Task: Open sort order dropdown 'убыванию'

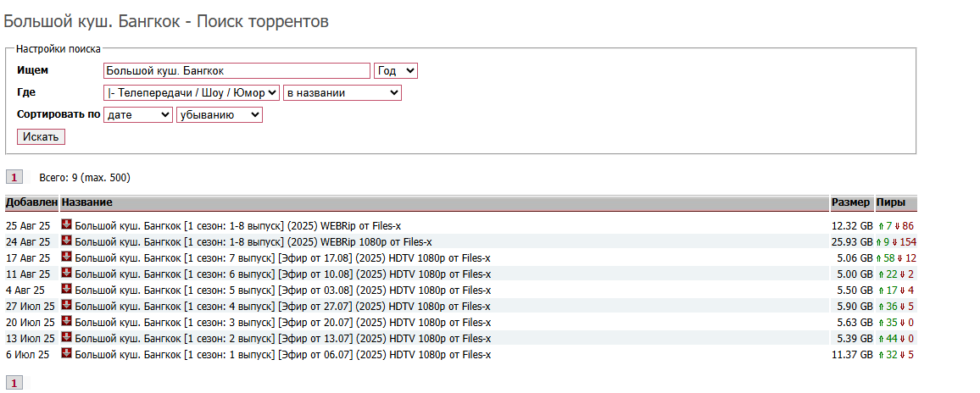Action: tap(219, 114)
